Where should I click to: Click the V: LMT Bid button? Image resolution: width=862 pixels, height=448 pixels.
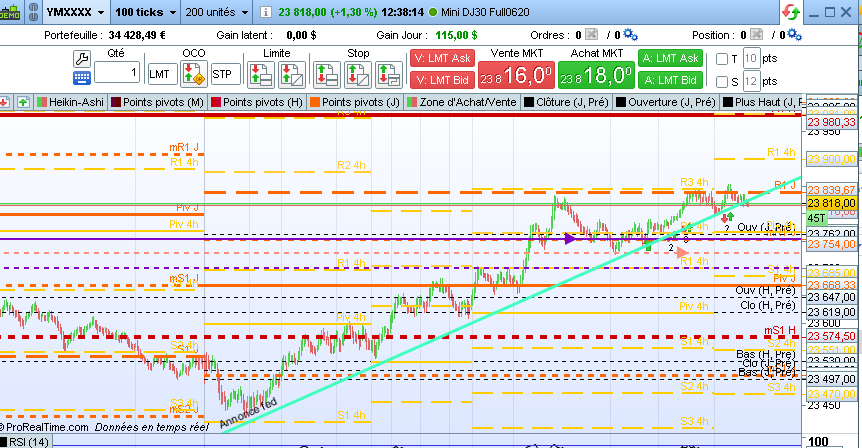(443, 80)
